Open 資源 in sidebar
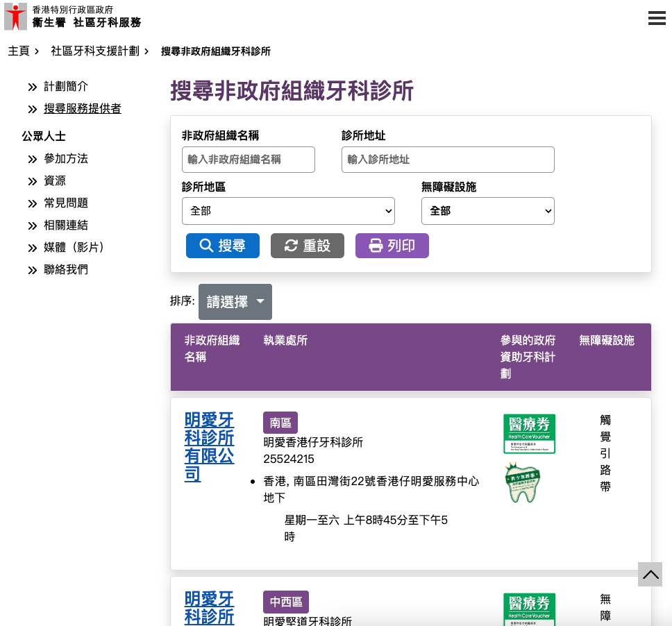This screenshot has width=672, height=626. (x=55, y=181)
